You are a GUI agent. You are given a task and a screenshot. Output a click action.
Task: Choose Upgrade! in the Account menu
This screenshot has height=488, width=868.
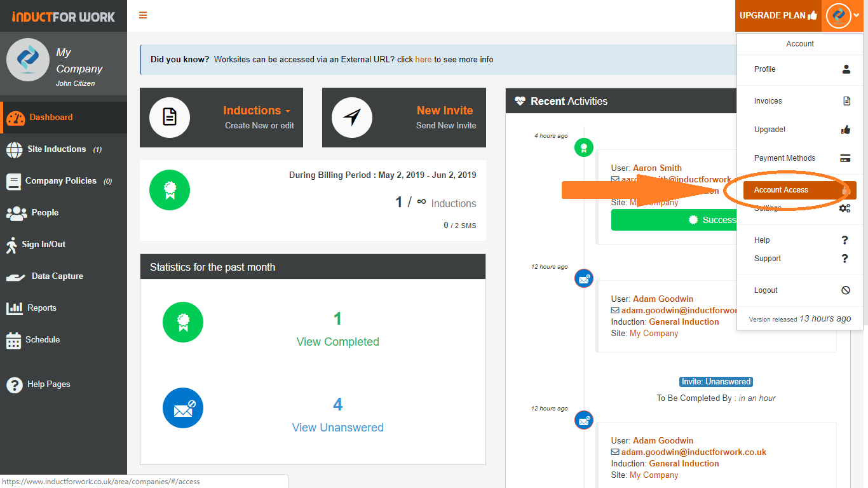[x=800, y=130]
